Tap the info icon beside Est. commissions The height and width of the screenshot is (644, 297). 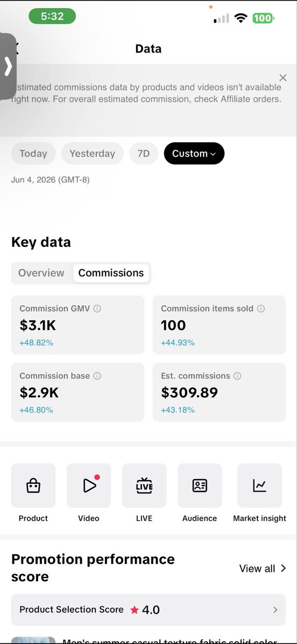(237, 376)
